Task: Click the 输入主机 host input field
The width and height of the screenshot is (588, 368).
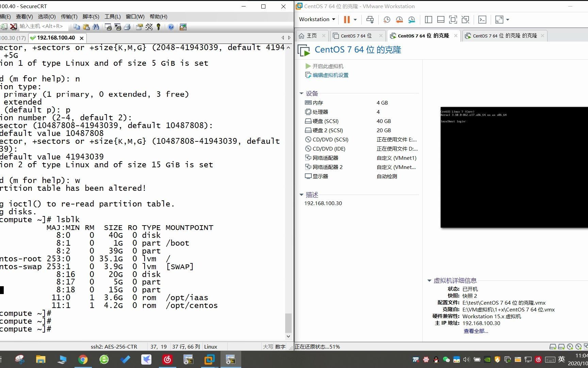Action: [x=43, y=27]
